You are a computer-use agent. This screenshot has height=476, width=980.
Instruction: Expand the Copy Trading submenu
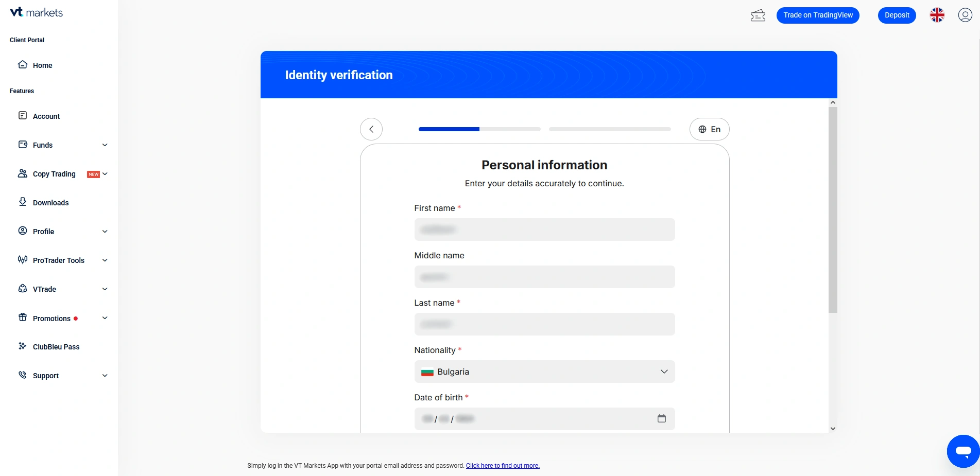click(x=105, y=174)
